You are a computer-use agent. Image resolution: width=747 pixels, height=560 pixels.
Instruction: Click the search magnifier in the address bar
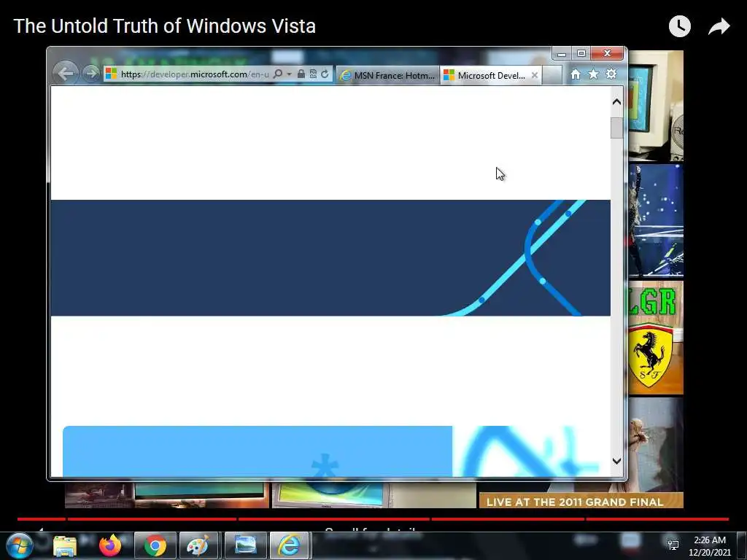[278, 74]
